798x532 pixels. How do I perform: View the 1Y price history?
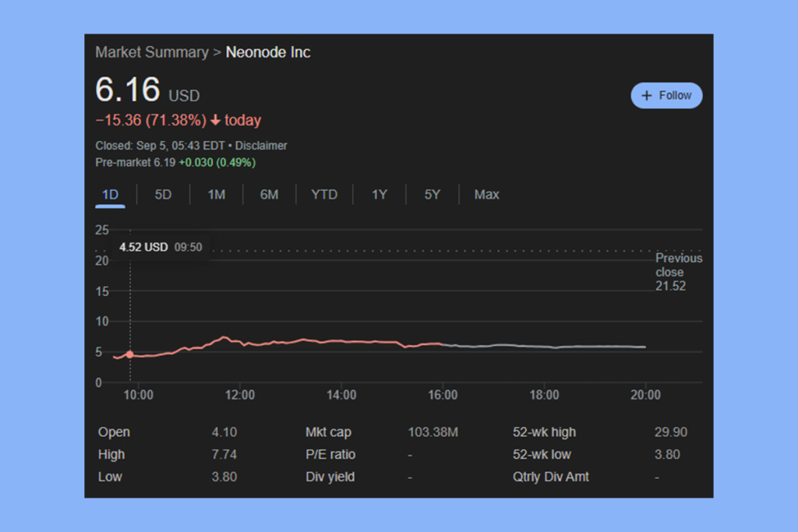(380, 194)
